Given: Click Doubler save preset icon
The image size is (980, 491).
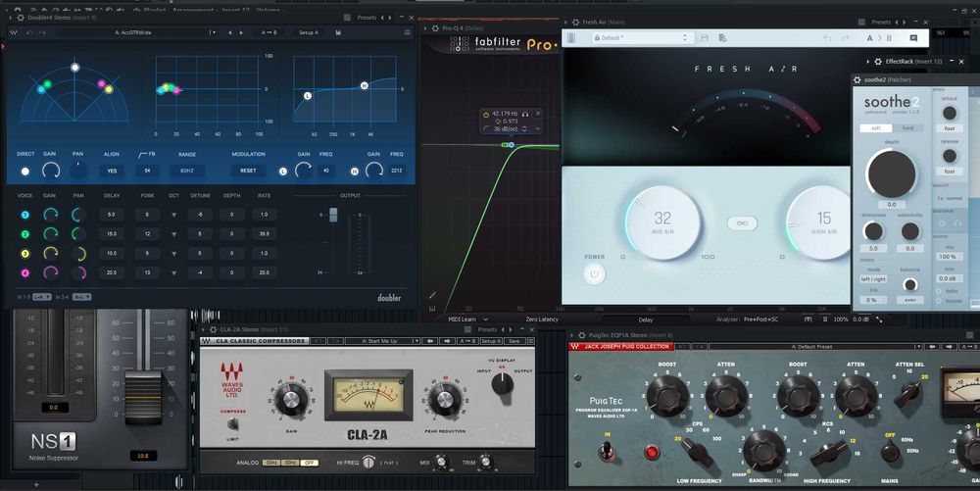Looking at the screenshot, I should (x=338, y=32).
